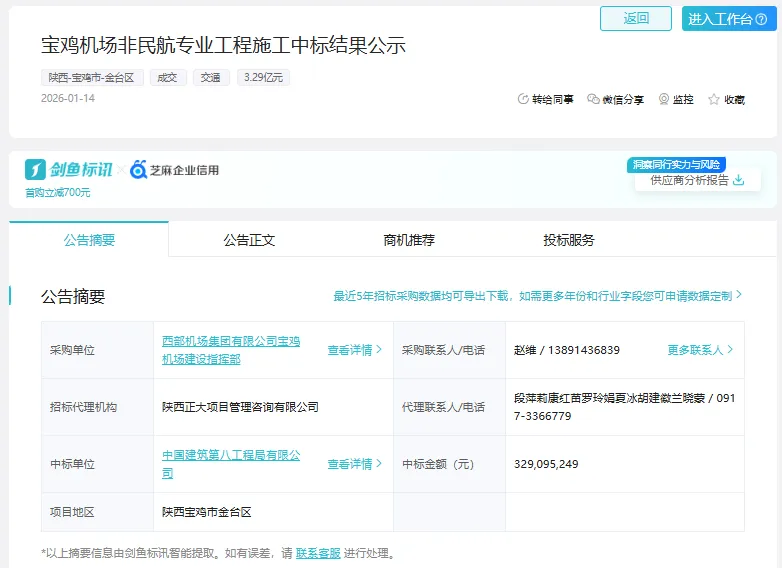Click the star favorite icon
The width and height of the screenshot is (782, 568).
pyautogui.click(x=714, y=100)
